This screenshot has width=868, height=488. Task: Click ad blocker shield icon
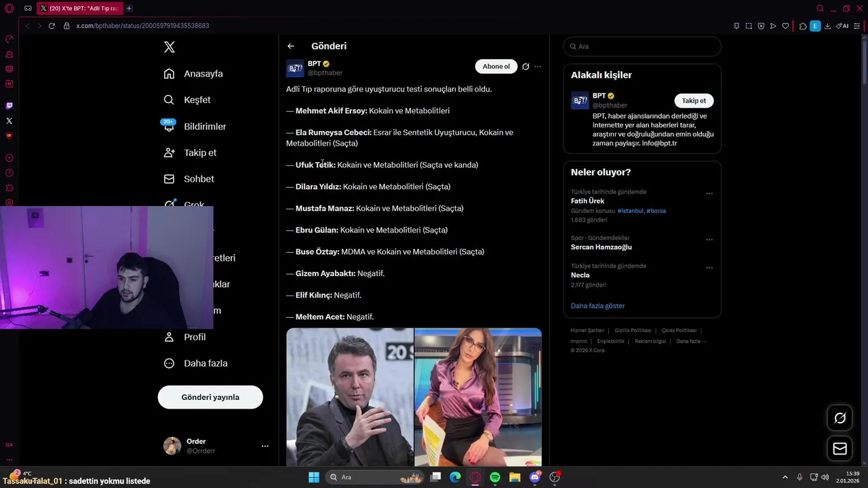(x=761, y=26)
